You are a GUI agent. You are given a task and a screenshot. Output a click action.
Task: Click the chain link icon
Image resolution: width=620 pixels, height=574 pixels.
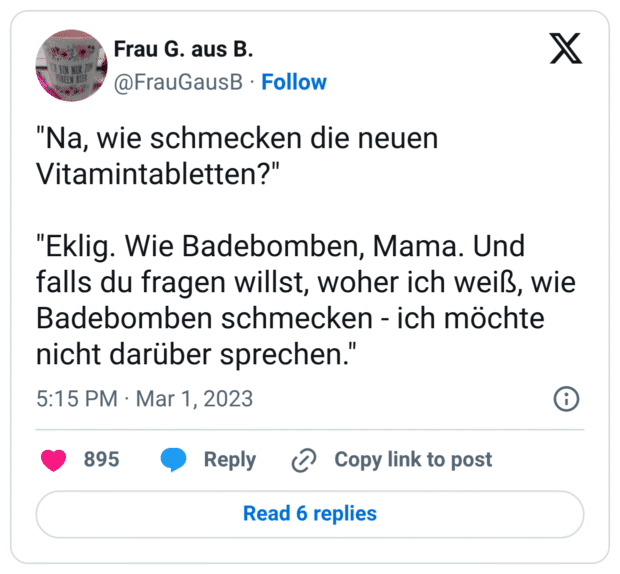click(303, 460)
